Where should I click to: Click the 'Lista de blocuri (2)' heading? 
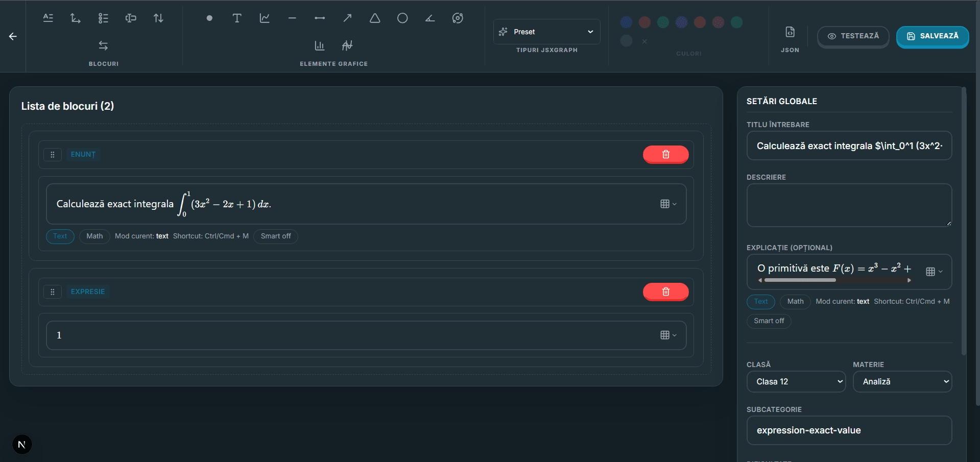pos(67,106)
